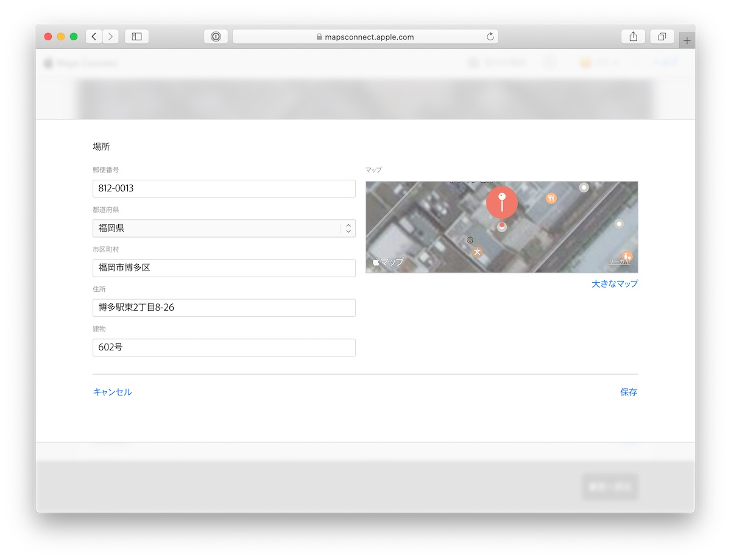Click the lock icon in the address bar
Image resolution: width=731 pixels, height=560 pixels.
[x=319, y=37]
